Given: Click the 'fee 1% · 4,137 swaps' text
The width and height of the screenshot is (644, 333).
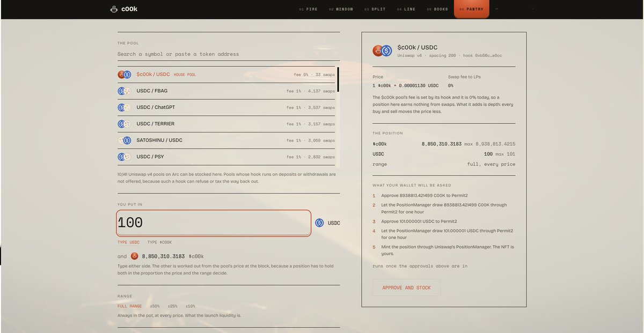Looking at the screenshot, I should pos(311,91).
